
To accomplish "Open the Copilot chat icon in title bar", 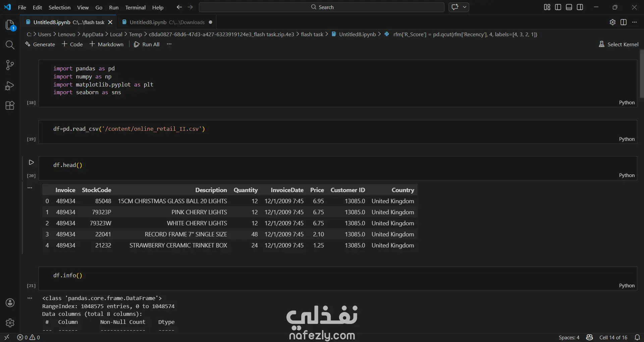I will pos(455,7).
